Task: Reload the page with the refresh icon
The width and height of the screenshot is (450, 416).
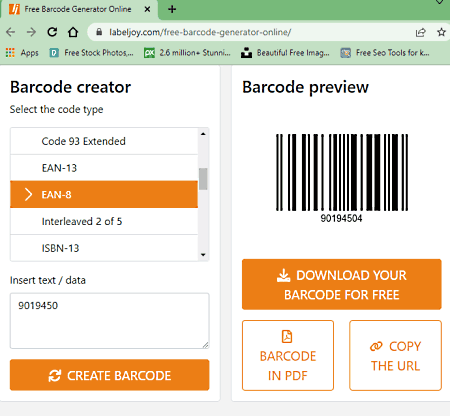Action: click(x=52, y=32)
